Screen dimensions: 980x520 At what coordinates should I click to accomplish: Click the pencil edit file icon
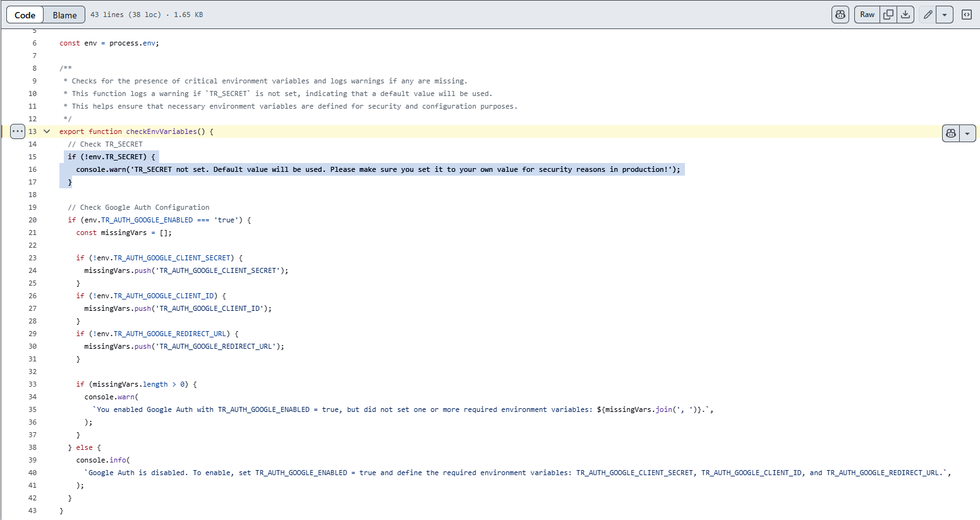point(928,15)
